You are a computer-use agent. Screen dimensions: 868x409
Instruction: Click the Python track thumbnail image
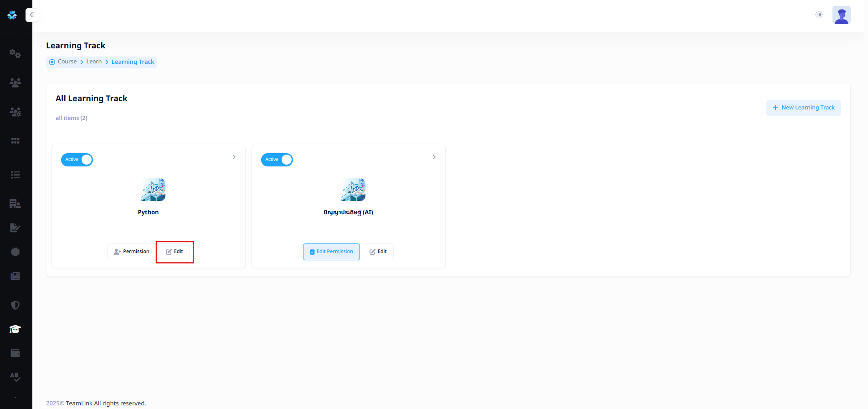click(153, 190)
